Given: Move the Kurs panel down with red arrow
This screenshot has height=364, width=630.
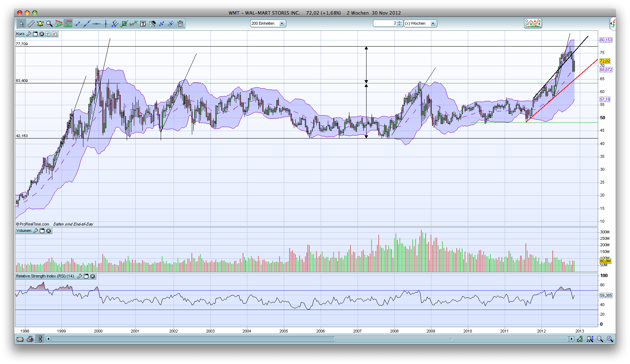Looking at the screenshot, I should coord(54,34).
